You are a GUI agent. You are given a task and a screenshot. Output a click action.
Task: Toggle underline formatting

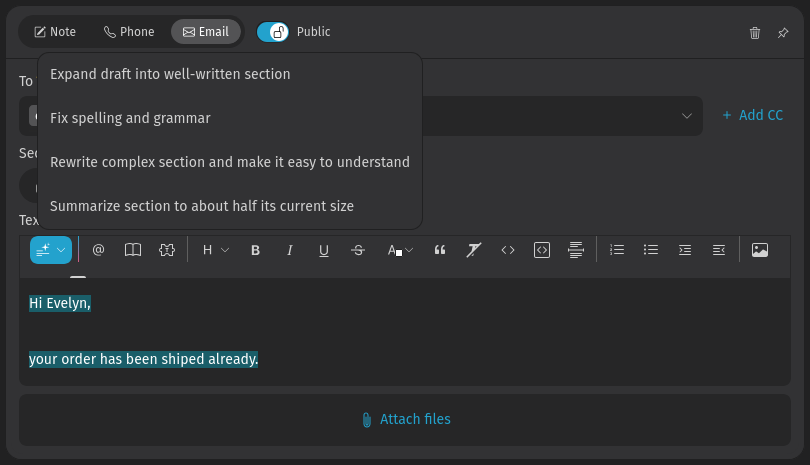pos(324,250)
